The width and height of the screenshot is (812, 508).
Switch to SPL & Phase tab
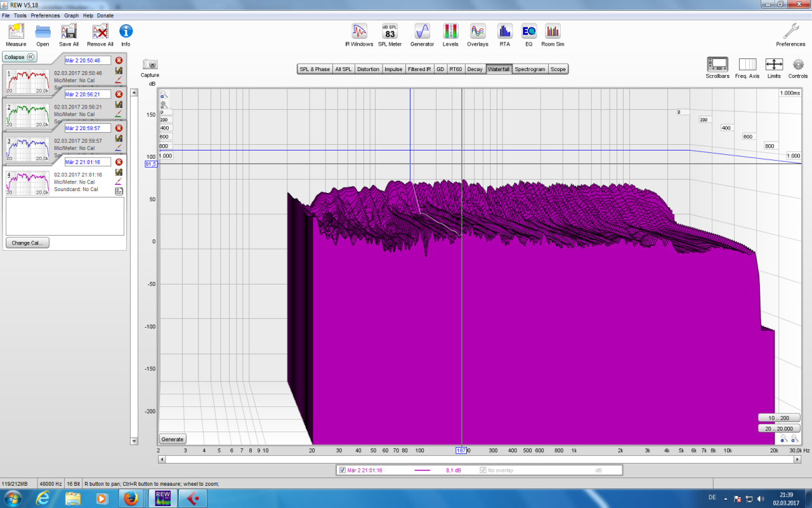click(x=315, y=69)
